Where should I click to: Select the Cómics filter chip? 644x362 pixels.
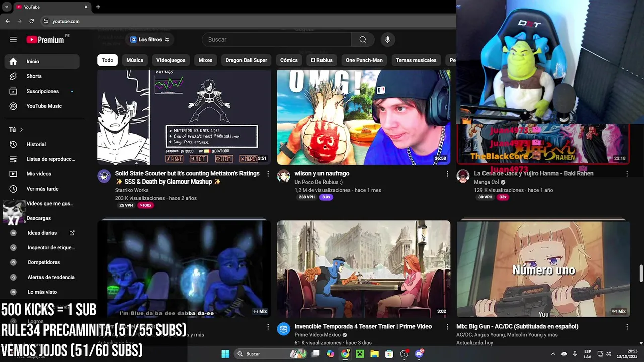tap(289, 60)
